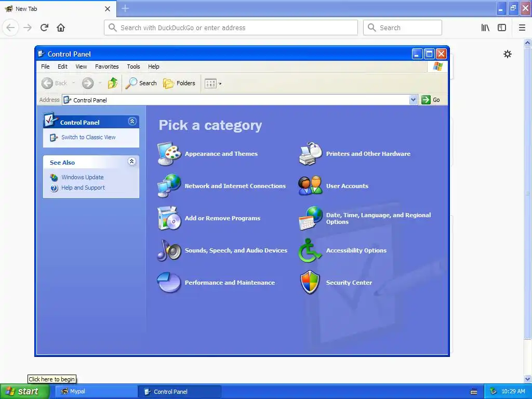Screen dimensions: 532x399
Task: Open Add or Remove Programs disc icon
Action: tap(169, 218)
